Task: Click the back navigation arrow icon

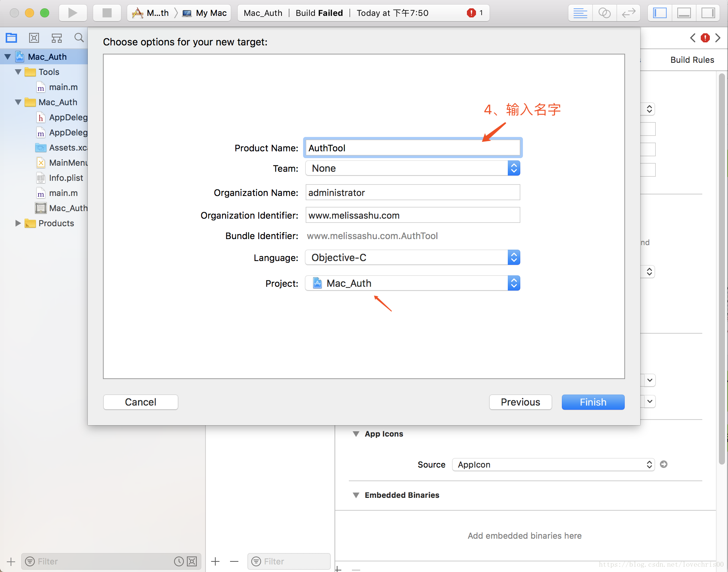Action: (x=691, y=38)
